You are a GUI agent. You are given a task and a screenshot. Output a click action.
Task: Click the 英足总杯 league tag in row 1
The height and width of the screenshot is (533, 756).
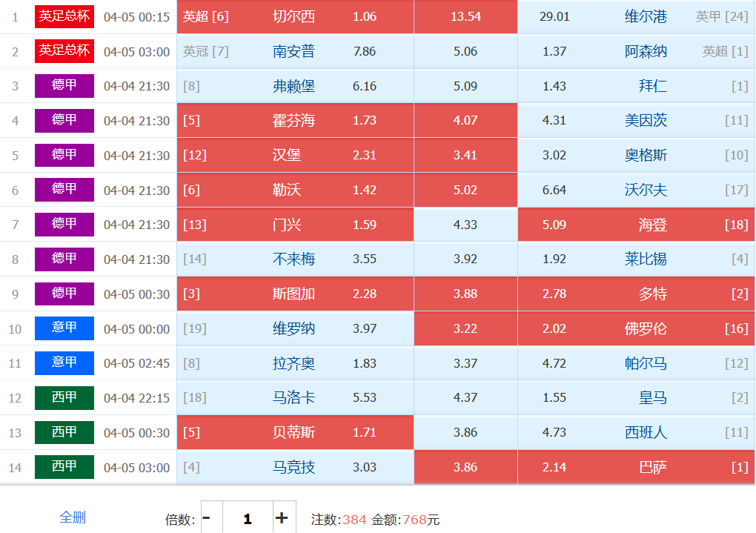coord(64,16)
